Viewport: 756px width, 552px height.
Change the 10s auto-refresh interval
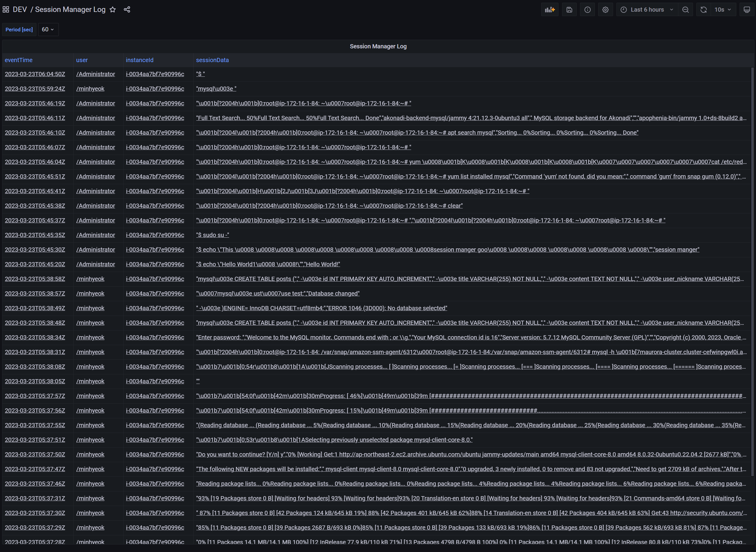coord(720,9)
